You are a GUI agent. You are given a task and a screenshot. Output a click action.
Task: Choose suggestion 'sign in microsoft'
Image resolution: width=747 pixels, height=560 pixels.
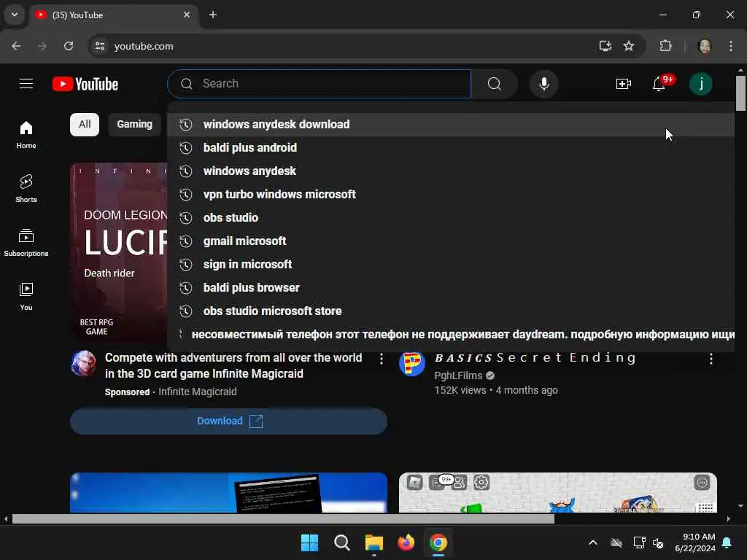coord(451,264)
